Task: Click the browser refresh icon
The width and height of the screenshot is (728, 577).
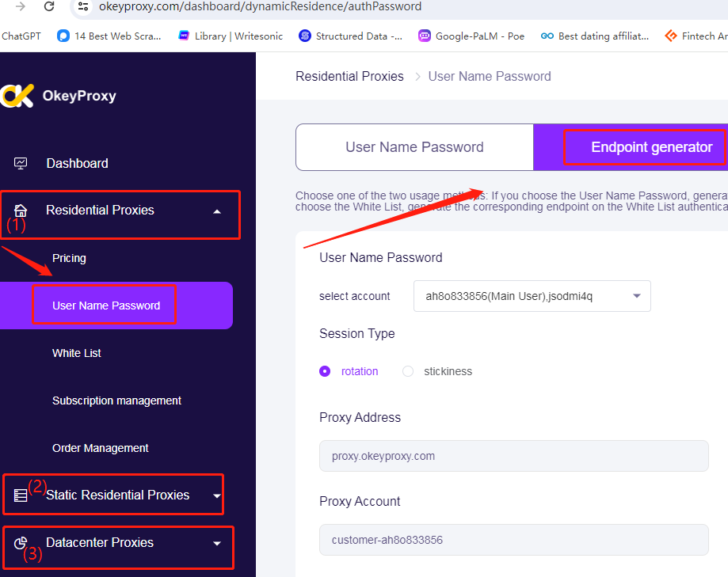Action: [x=49, y=7]
